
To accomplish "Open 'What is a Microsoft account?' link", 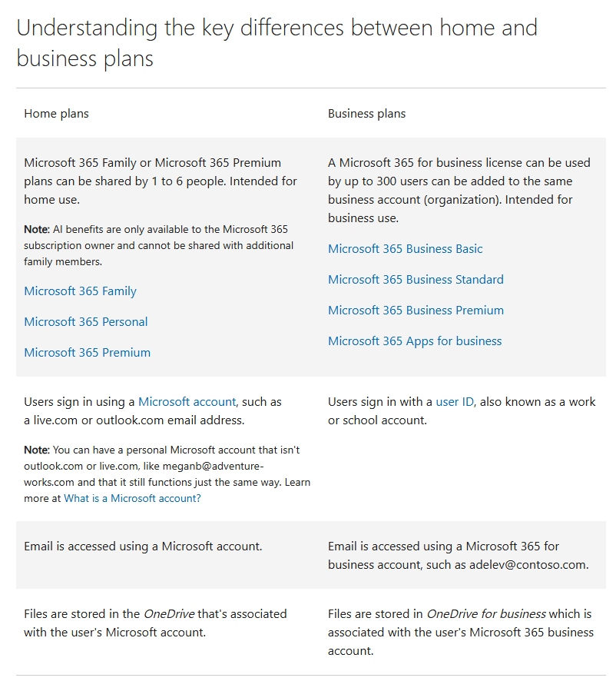I will [x=132, y=499].
